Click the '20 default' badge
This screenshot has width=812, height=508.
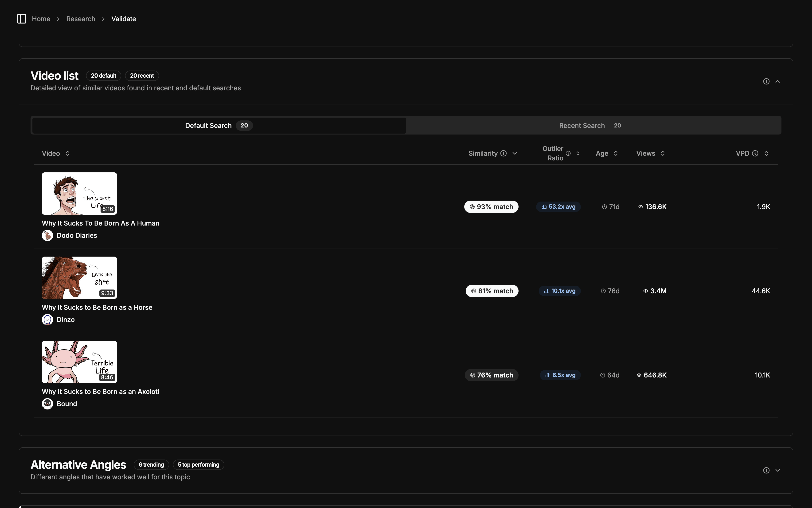(x=104, y=75)
